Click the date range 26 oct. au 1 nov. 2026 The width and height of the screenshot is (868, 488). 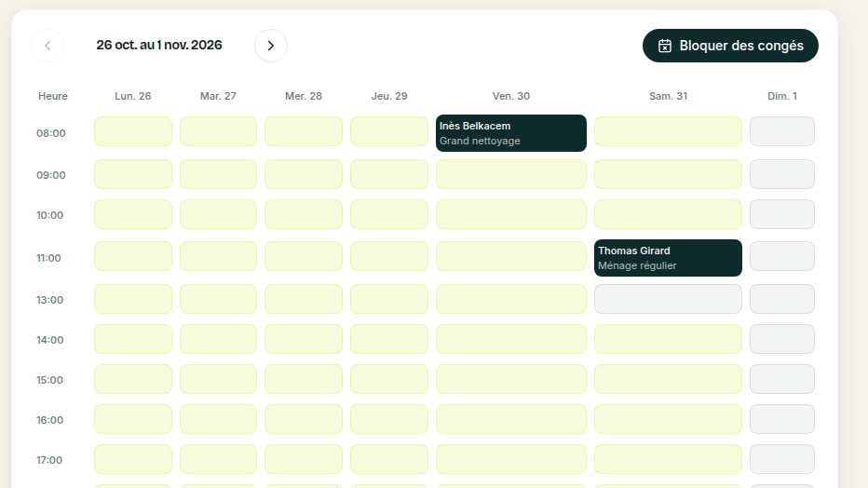[159, 45]
